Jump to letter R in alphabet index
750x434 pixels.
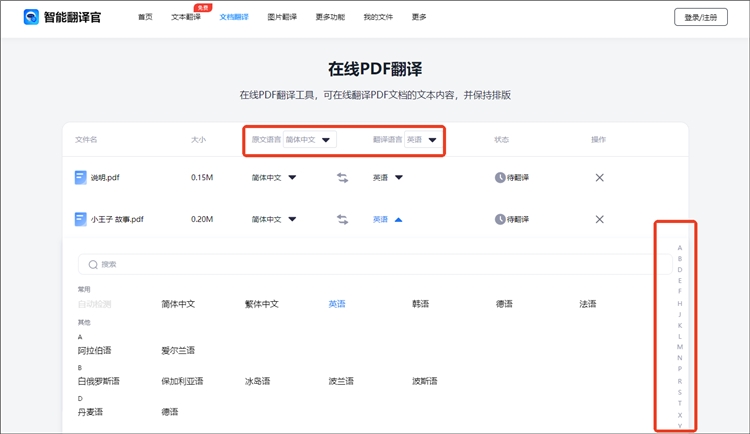tap(680, 381)
